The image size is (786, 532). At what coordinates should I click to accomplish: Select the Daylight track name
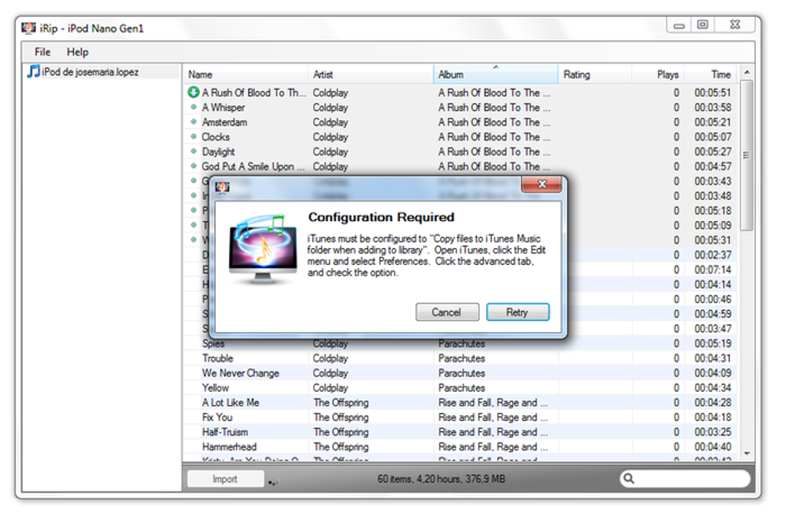click(x=219, y=152)
